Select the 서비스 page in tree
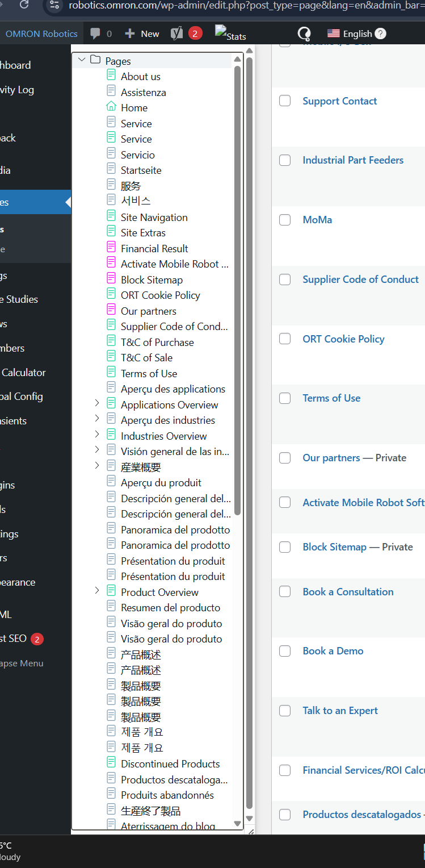425x868 pixels. coord(136,201)
